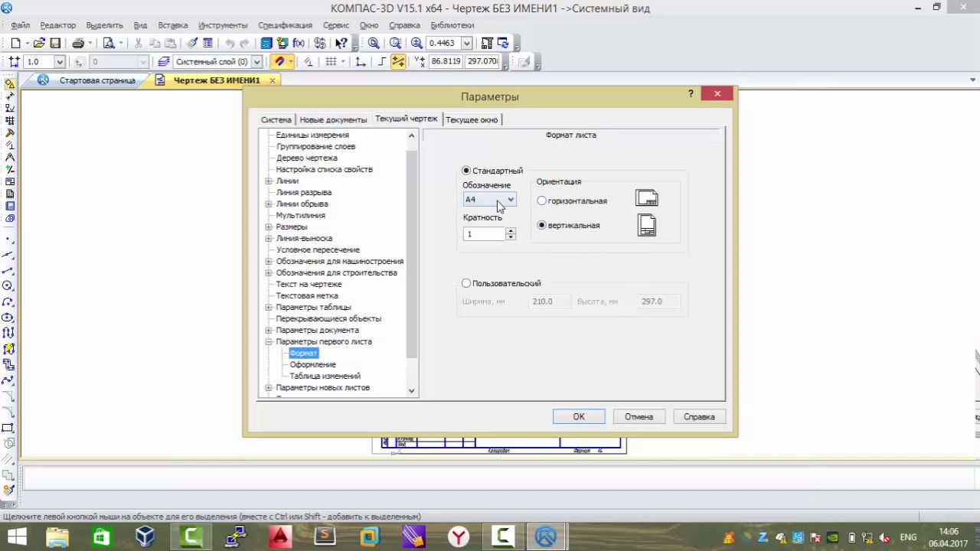
Task: Expand the Параметры документа node
Action: 269,331
